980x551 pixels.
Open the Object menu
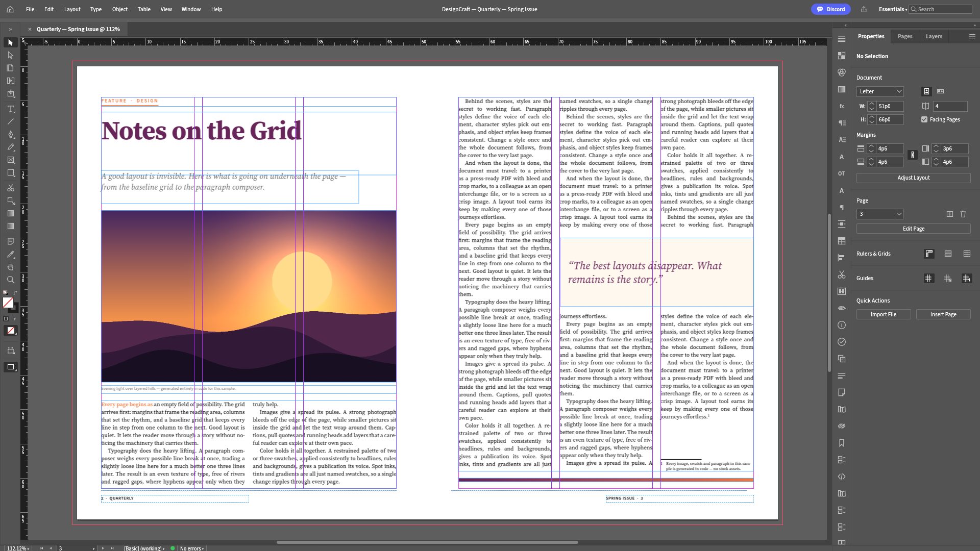coord(120,9)
